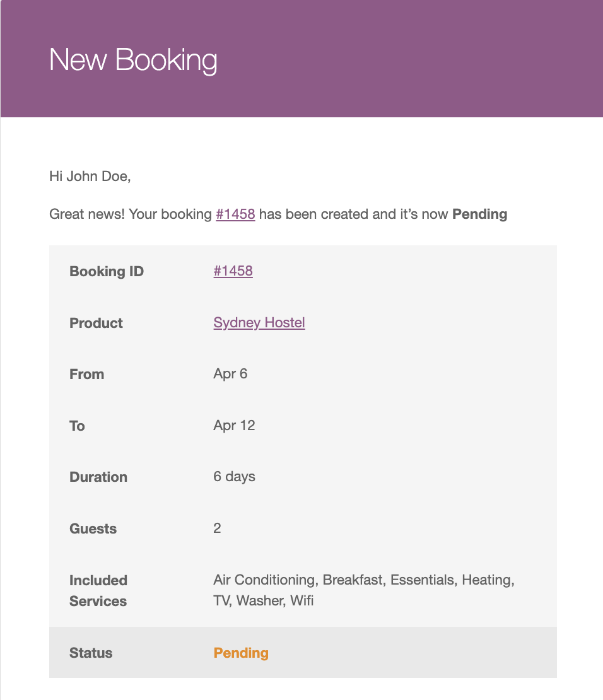Open the #1458 link beside Booking ID
The height and width of the screenshot is (700, 603).
point(233,271)
